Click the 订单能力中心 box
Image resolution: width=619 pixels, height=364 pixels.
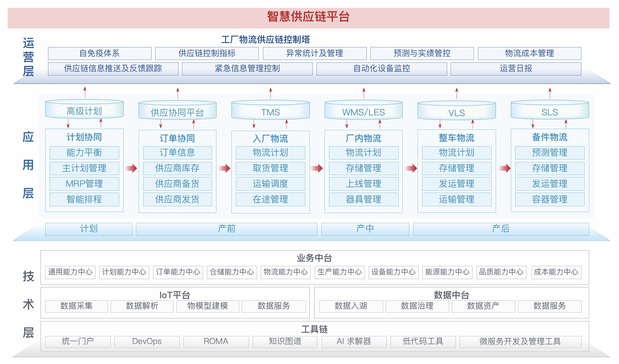coord(178,272)
